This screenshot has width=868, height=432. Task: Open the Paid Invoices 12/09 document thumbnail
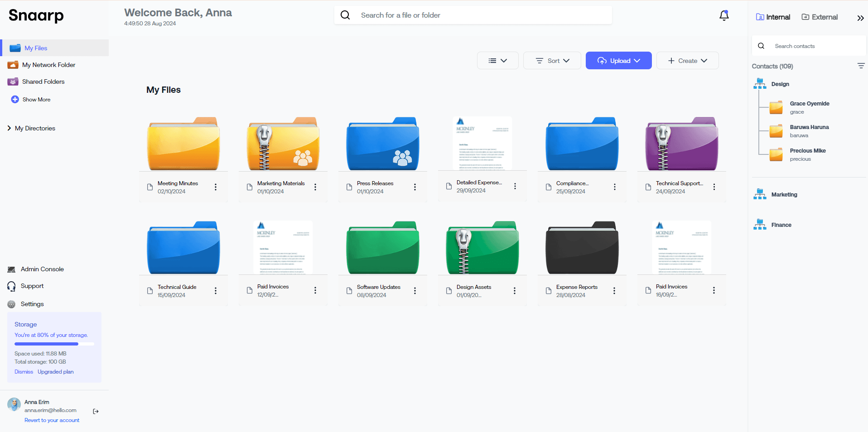tap(283, 247)
